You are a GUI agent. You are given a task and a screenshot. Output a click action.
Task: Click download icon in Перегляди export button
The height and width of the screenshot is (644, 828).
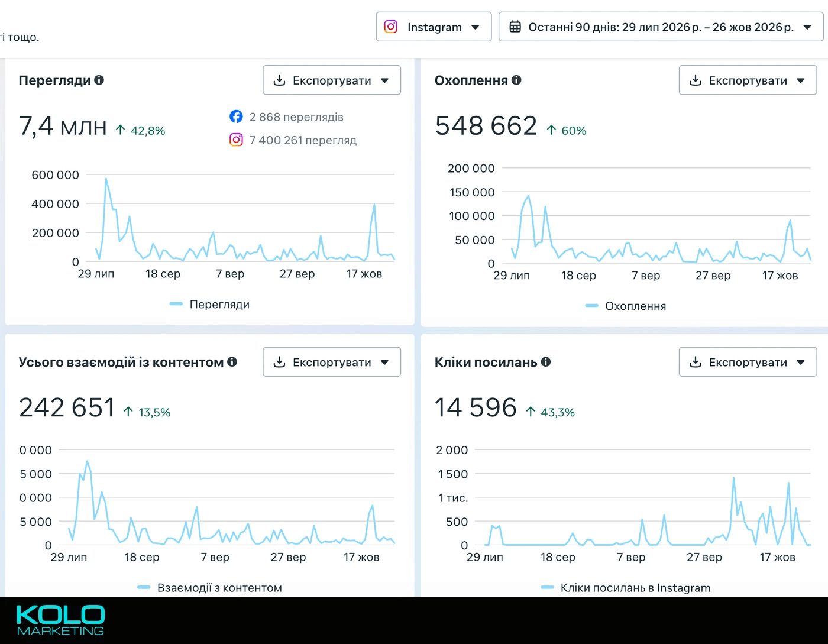(x=280, y=80)
